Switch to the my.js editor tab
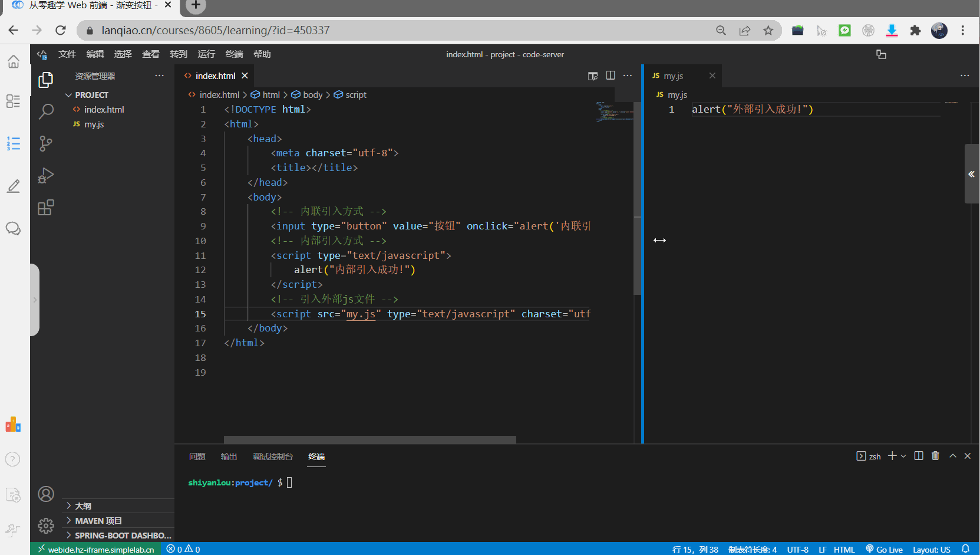This screenshot has height=555, width=980. click(x=683, y=75)
